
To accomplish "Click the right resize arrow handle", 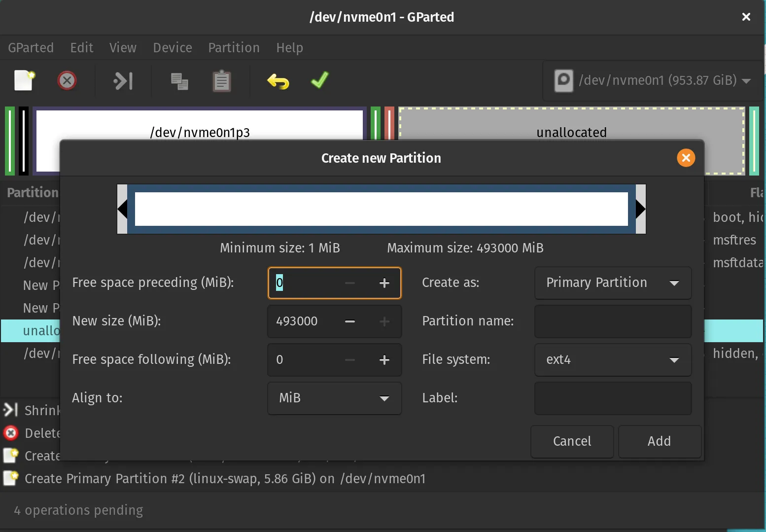I will pyautogui.click(x=640, y=209).
